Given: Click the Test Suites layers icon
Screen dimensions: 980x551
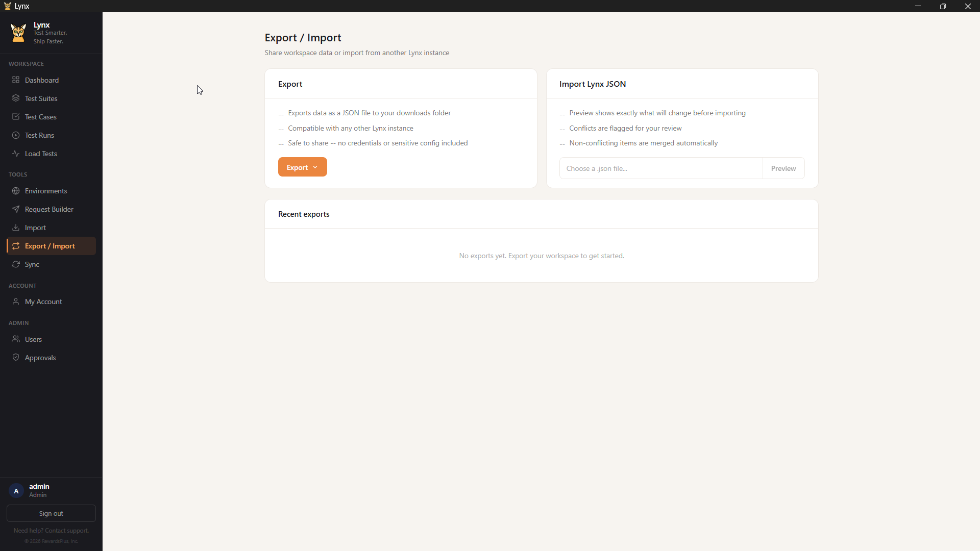Looking at the screenshot, I should tap(16, 98).
